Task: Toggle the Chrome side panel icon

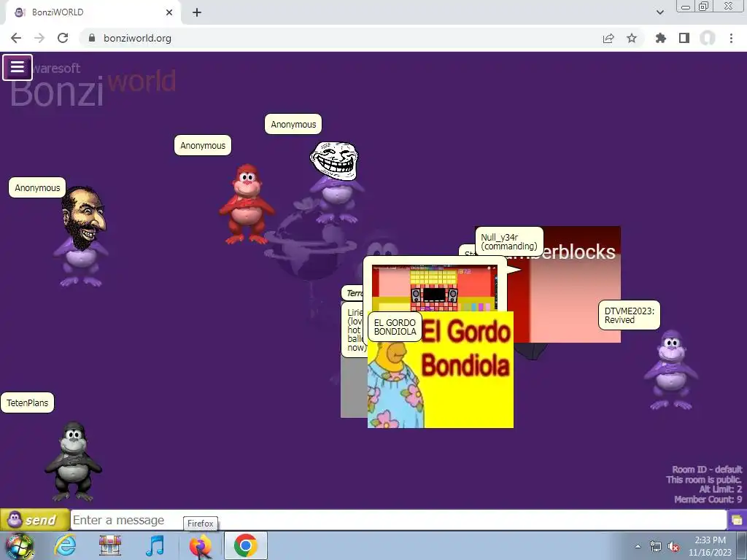Action: 684,38
